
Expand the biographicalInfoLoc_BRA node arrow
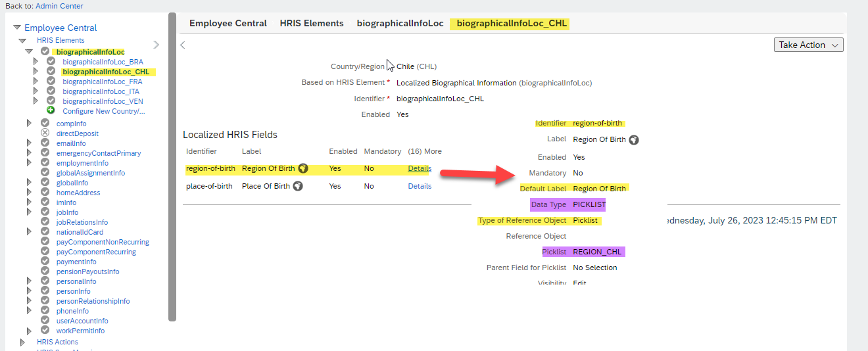36,62
